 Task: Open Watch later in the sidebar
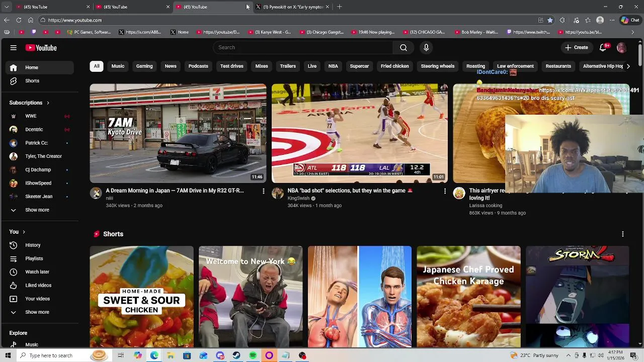click(40, 272)
